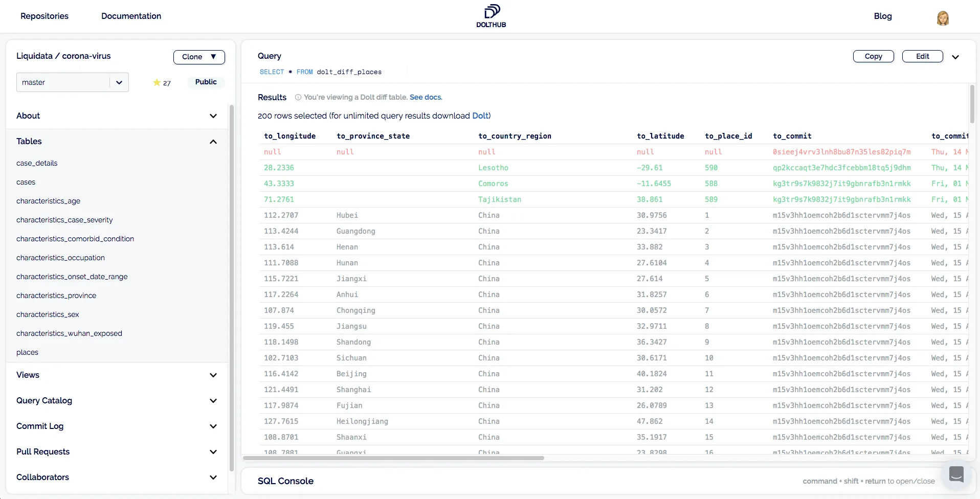Click the star icon to star repository
The image size is (980, 499).
pos(157,82)
